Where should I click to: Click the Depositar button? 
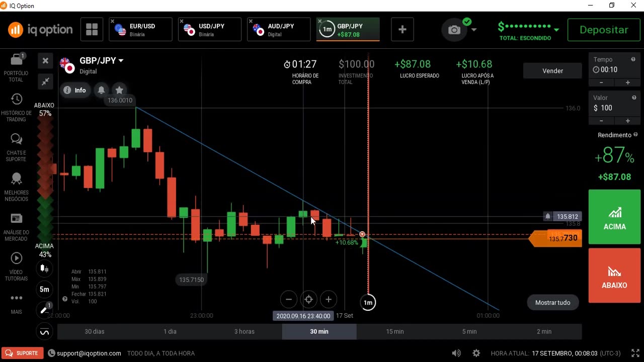pos(604,30)
